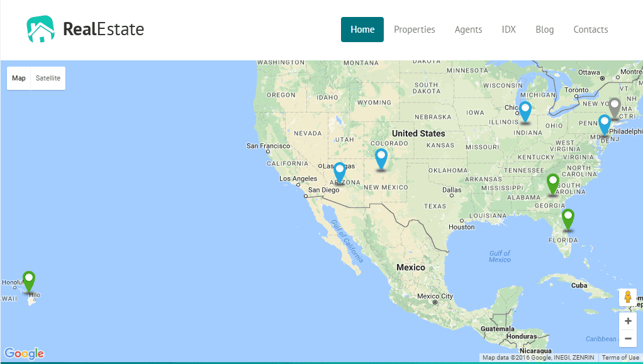
Task: Zoom in with the plus button
Action: (x=628, y=321)
